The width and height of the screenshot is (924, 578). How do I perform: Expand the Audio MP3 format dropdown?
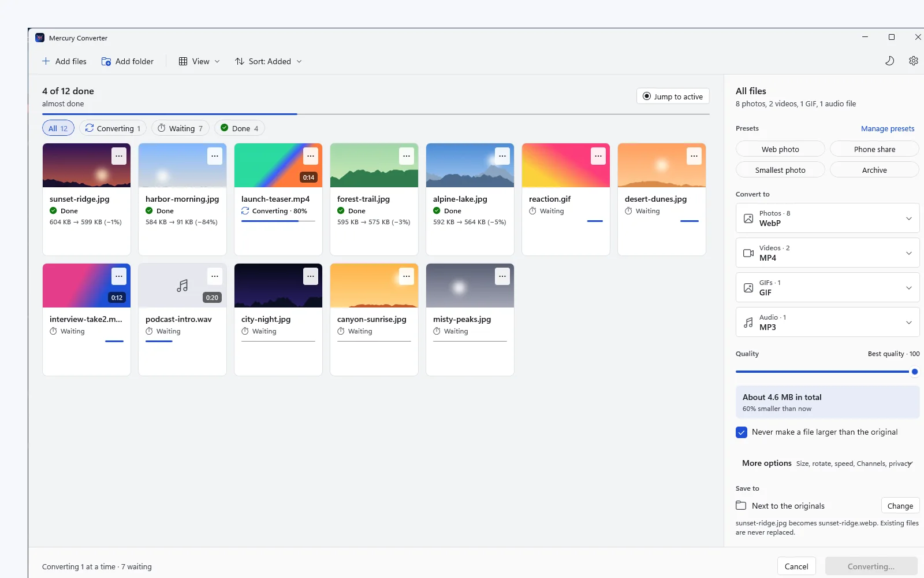[x=828, y=322]
